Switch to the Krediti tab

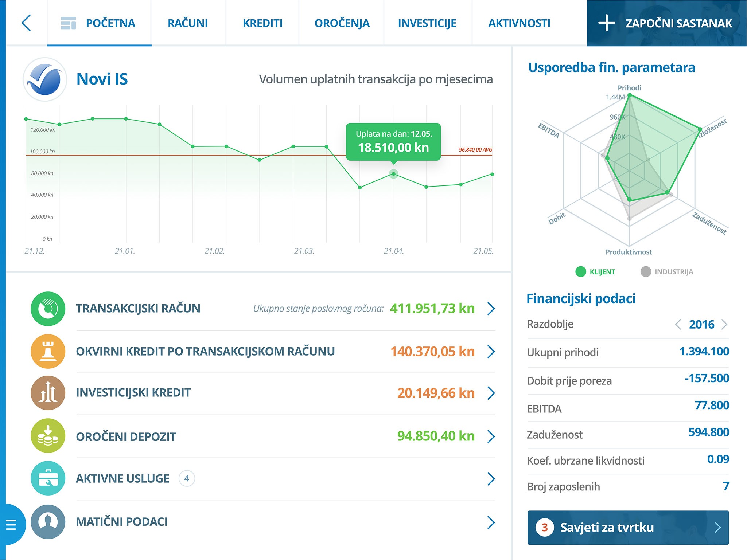click(x=262, y=23)
